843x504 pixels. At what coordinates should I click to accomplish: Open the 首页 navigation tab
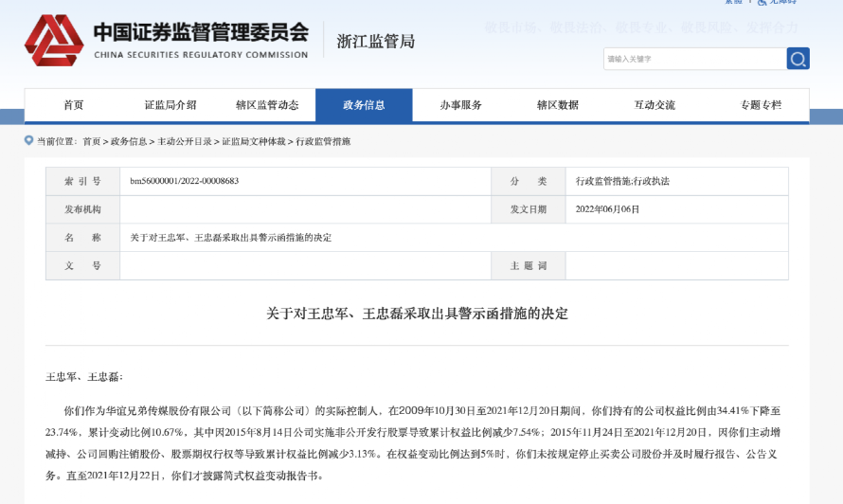[74, 105]
